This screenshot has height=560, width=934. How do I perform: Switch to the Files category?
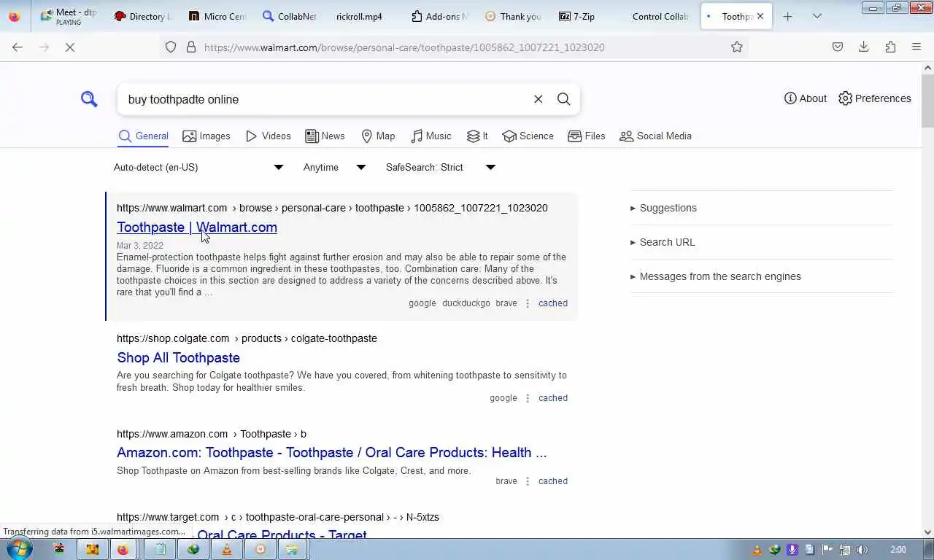pos(587,136)
